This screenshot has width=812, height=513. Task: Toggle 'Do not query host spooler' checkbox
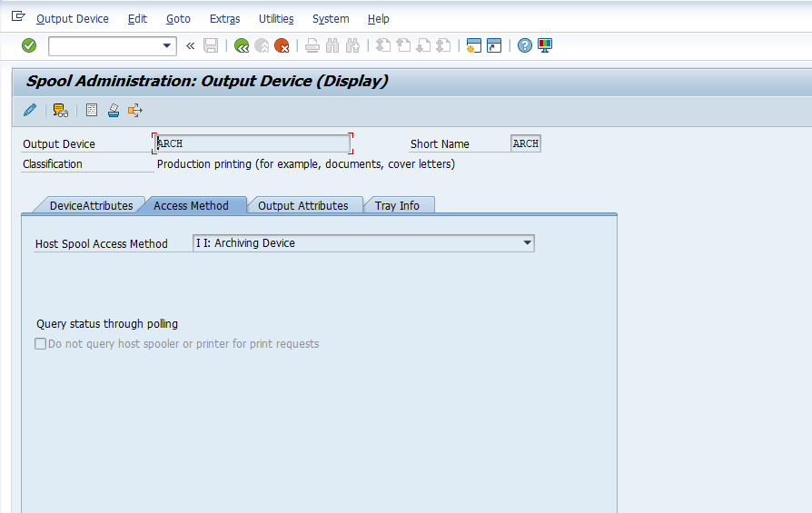40,344
